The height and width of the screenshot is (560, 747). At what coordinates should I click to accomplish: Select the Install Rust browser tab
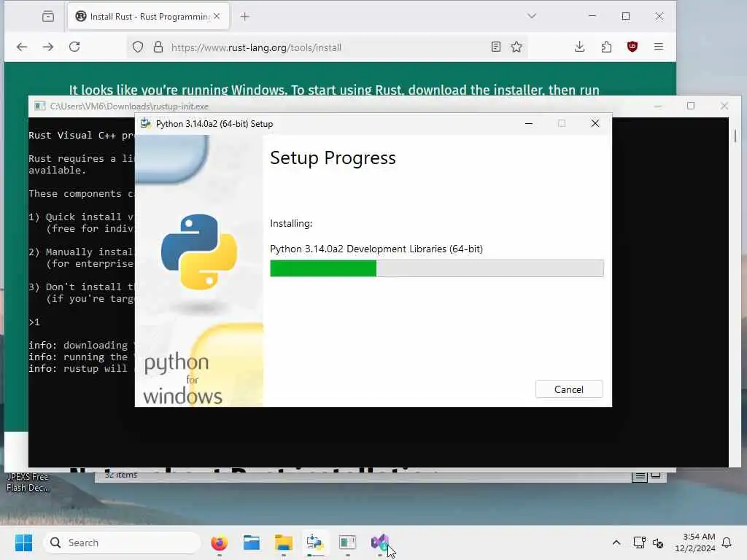point(149,17)
